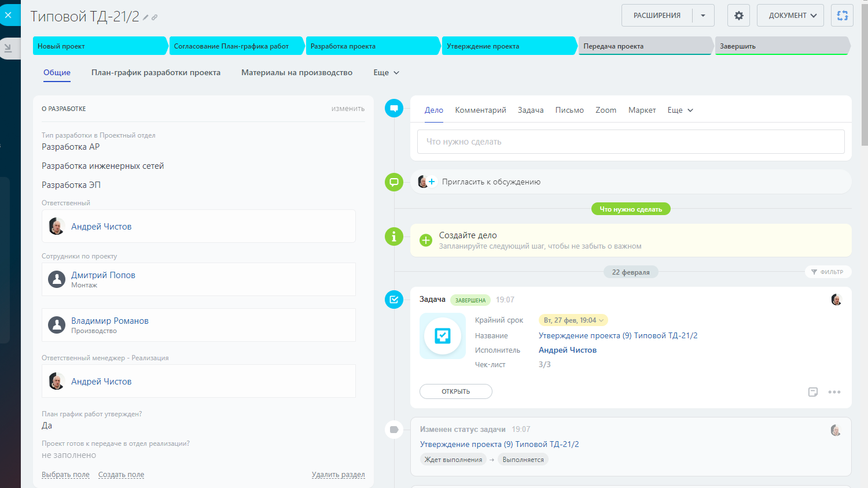Click the invite user icon with plus
Image resolution: width=868 pixels, height=488 pixels.
[x=426, y=182]
